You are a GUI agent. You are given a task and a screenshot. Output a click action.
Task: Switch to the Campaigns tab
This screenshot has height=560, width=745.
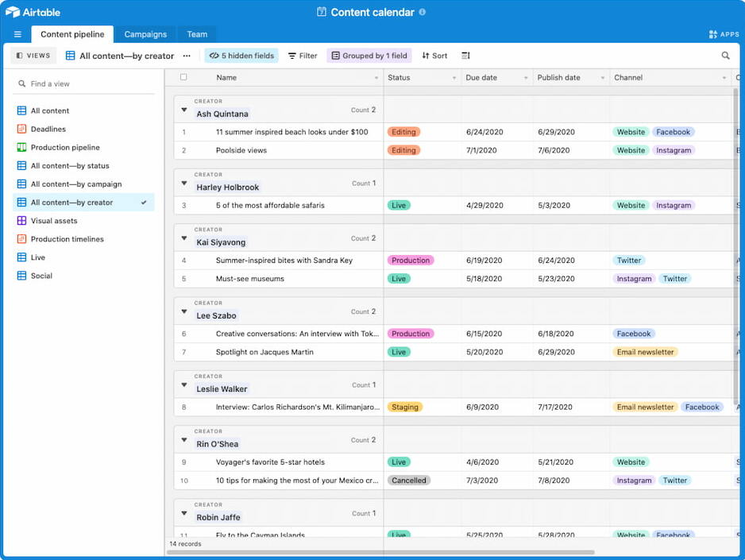pyautogui.click(x=145, y=34)
